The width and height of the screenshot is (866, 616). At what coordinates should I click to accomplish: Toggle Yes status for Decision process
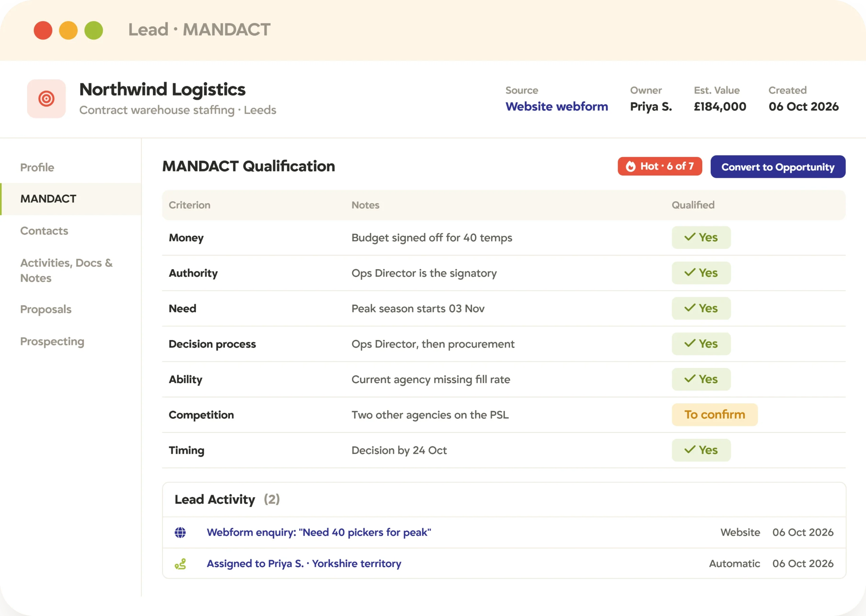click(x=701, y=343)
